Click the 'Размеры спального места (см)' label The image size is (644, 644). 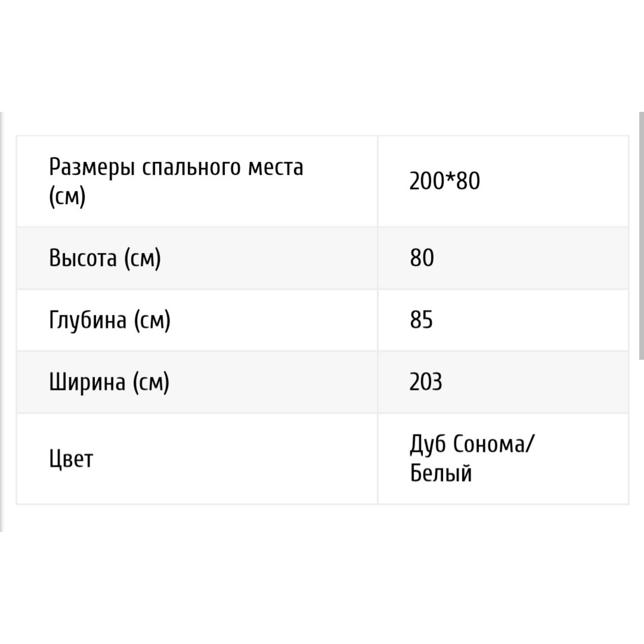click(176, 182)
